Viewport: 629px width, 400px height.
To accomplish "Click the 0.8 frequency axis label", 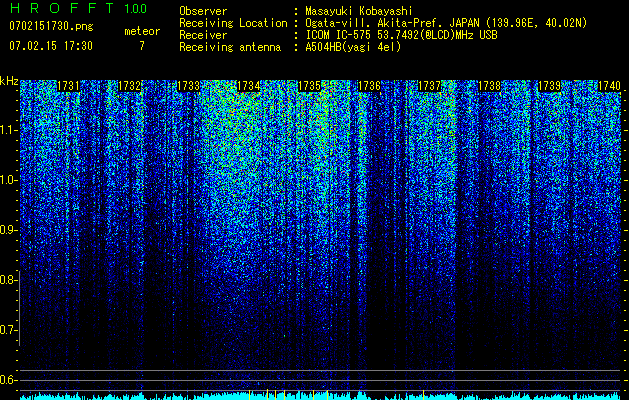I will [x=7, y=280].
